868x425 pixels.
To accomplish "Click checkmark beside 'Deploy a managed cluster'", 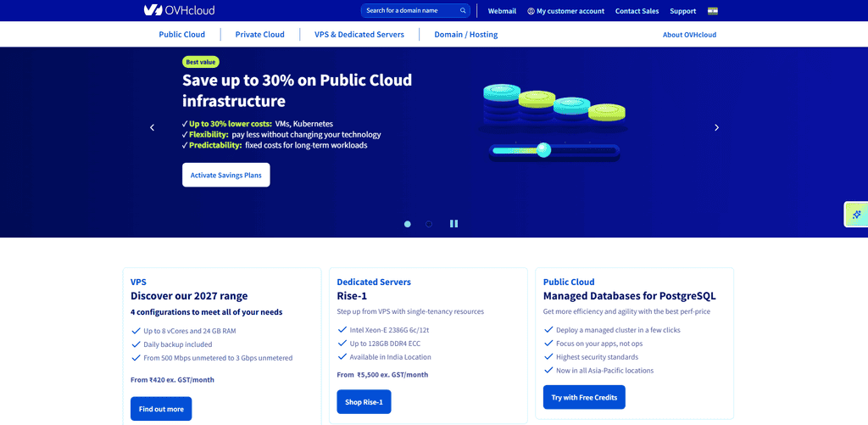I will (548, 330).
